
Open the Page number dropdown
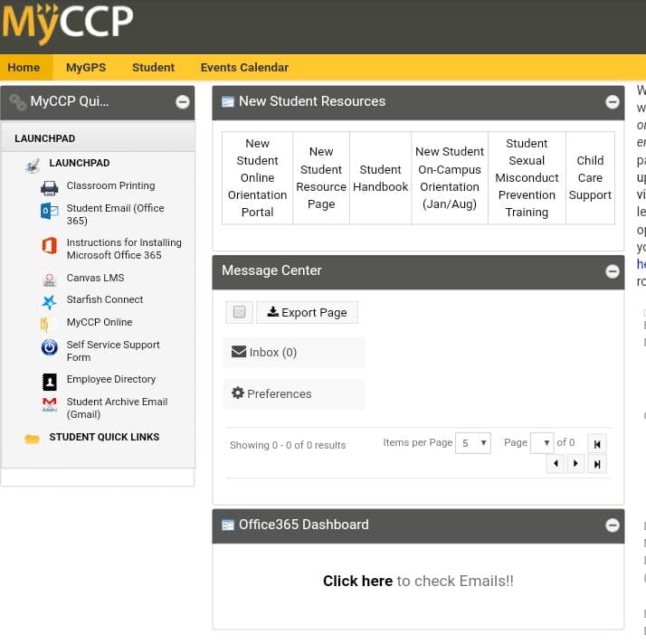click(x=541, y=443)
